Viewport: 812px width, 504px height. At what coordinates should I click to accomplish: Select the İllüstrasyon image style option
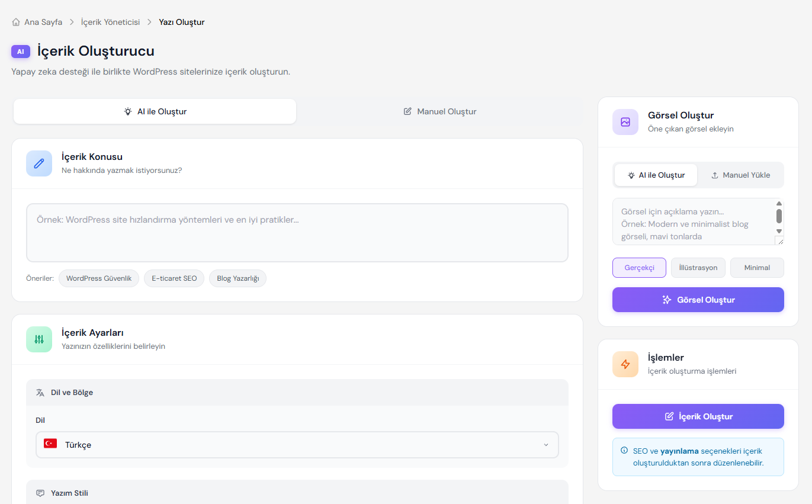[698, 268]
